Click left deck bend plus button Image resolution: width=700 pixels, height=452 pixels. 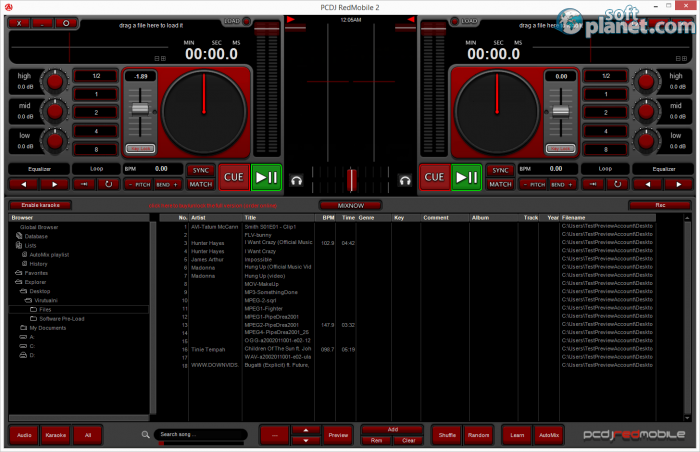click(167, 184)
